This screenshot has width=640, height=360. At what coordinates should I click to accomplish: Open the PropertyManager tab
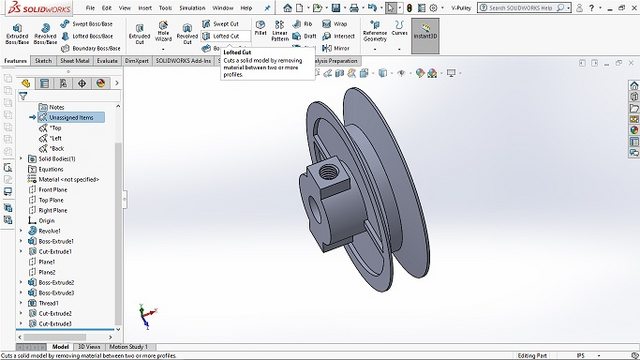point(44,83)
